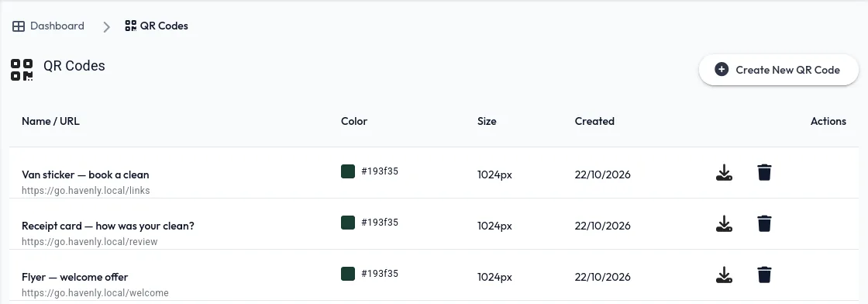Click the #193f35 code in Flyer row
Screen dimensions: 868x304
[x=380, y=273]
